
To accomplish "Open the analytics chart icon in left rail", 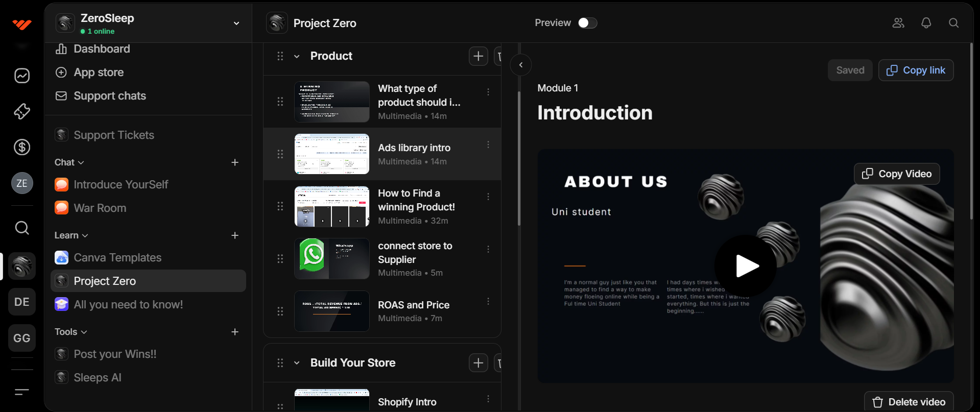I will [x=22, y=76].
